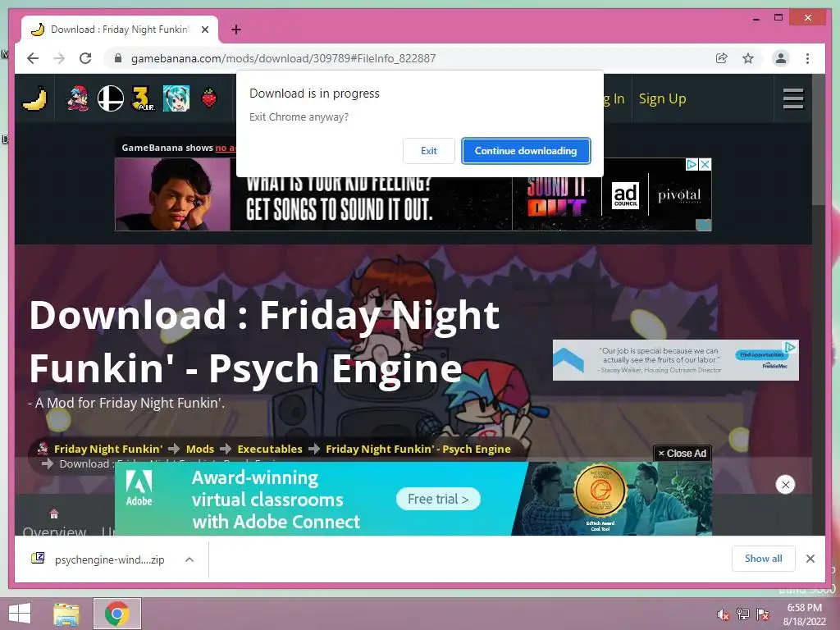Open Celeste strawberry game icon
The image size is (840, 630).
tap(209, 98)
